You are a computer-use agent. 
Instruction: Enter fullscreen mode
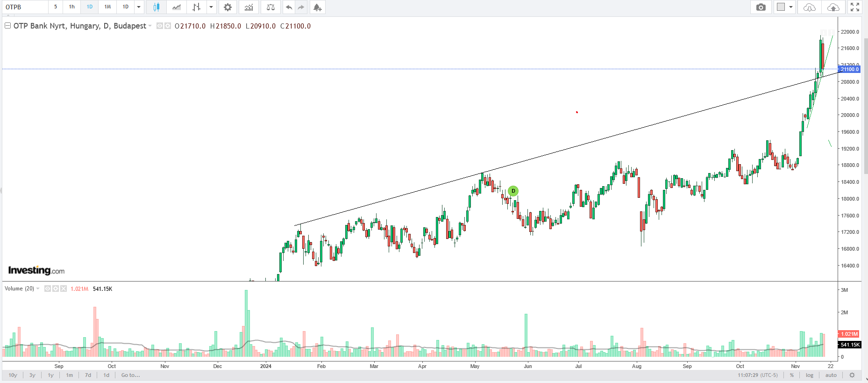855,7
